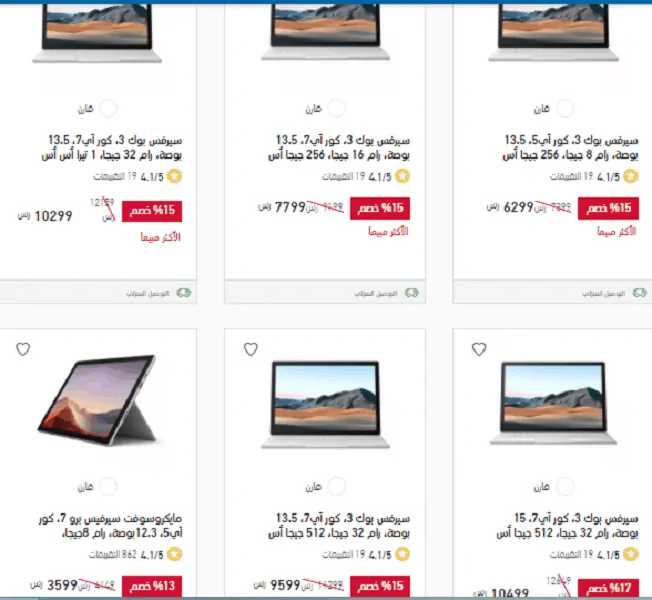Toggle compare circle for 10299 Surface Book 3
The image size is (652, 600).
coord(108,109)
